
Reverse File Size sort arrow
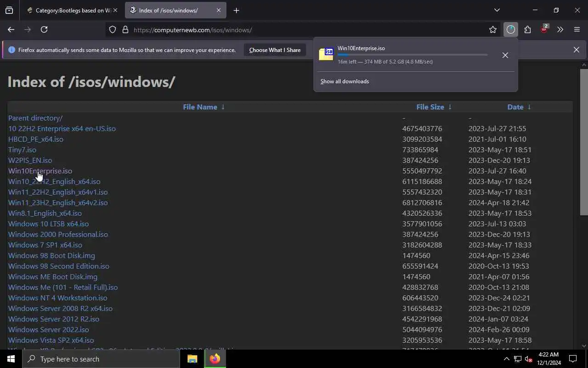450,107
